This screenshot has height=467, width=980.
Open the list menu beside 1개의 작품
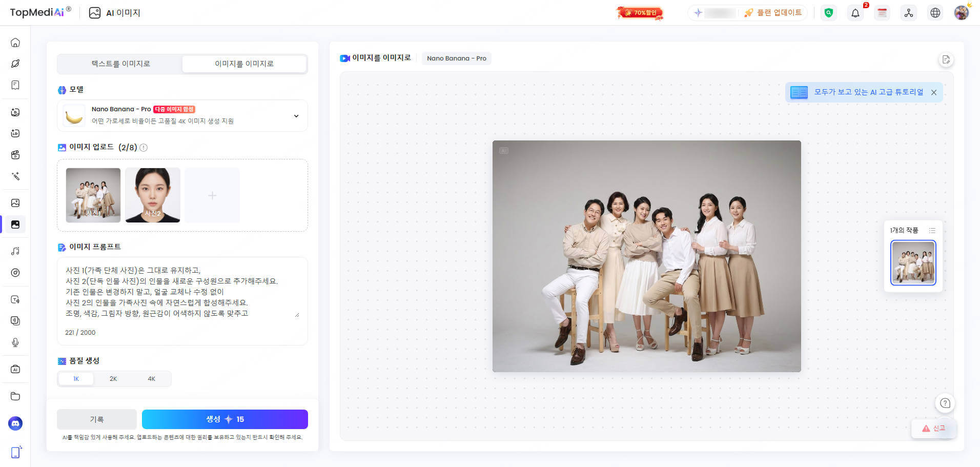point(932,231)
